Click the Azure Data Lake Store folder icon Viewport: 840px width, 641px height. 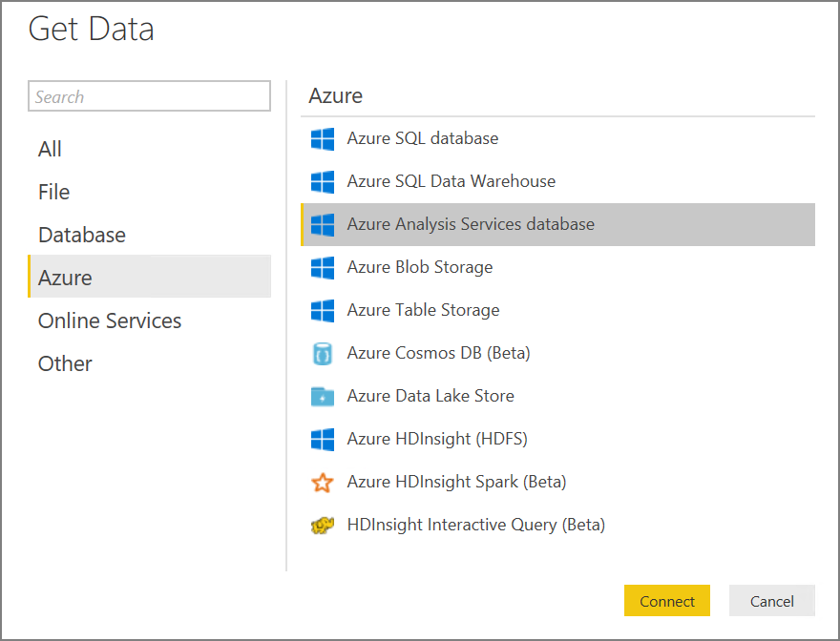[323, 397]
